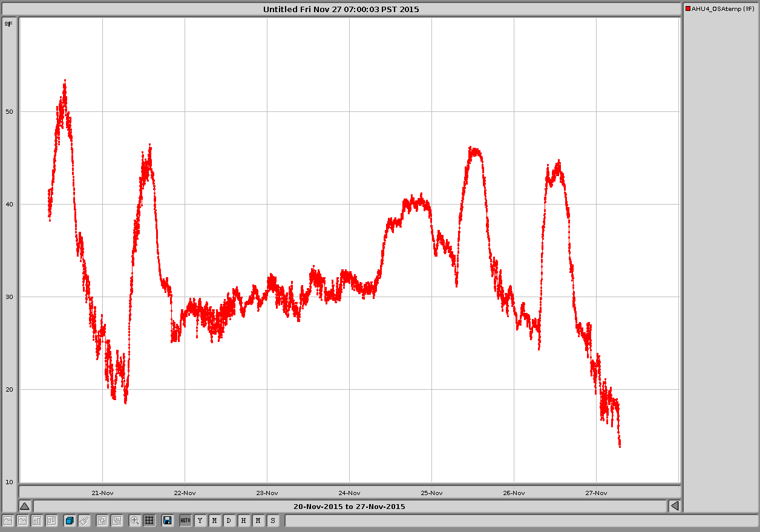Click the second overlapping-squares window icon

tap(117, 521)
